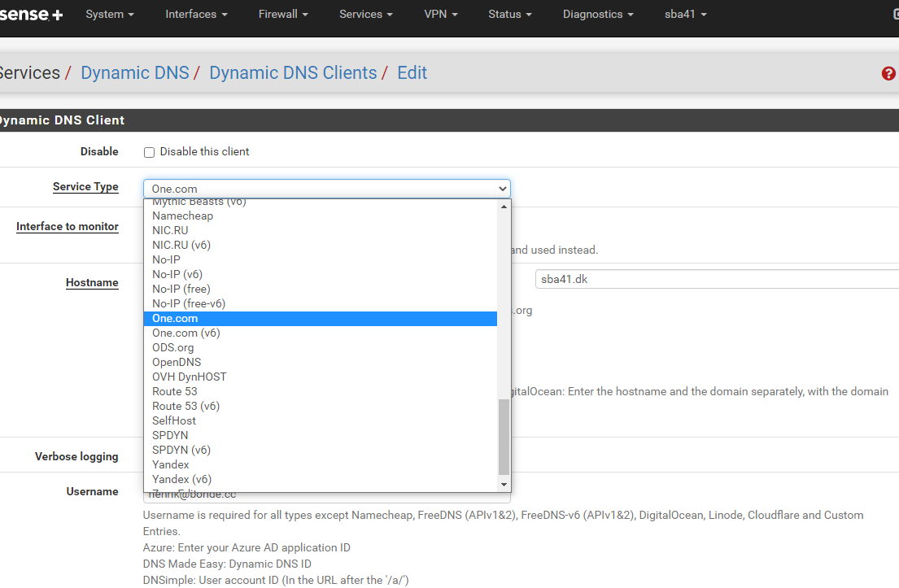This screenshot has width=899, height=588.
Task: Select the Yandex option
Action: (x=320, y=464)
